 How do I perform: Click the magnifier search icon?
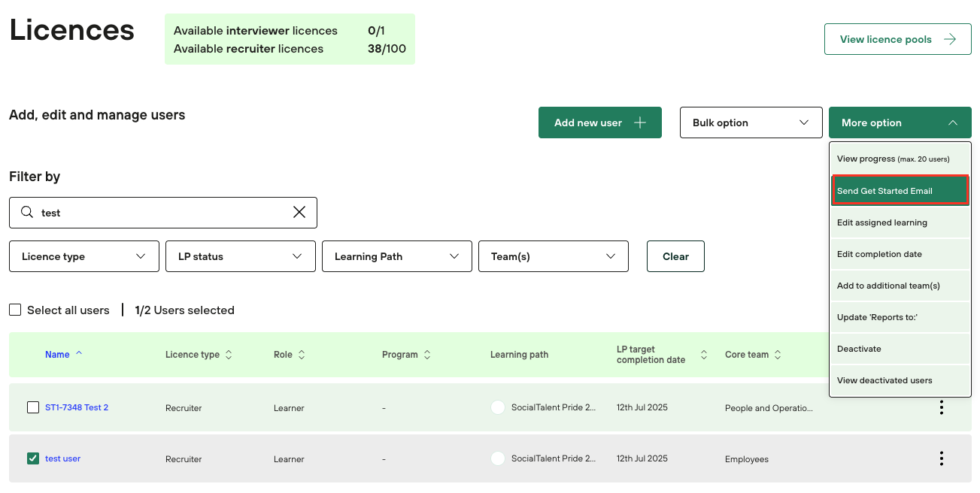[27, 213]
